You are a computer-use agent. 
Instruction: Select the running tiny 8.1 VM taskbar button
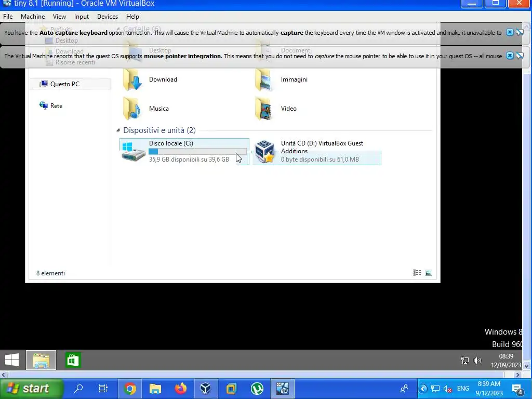click(282, 389)
